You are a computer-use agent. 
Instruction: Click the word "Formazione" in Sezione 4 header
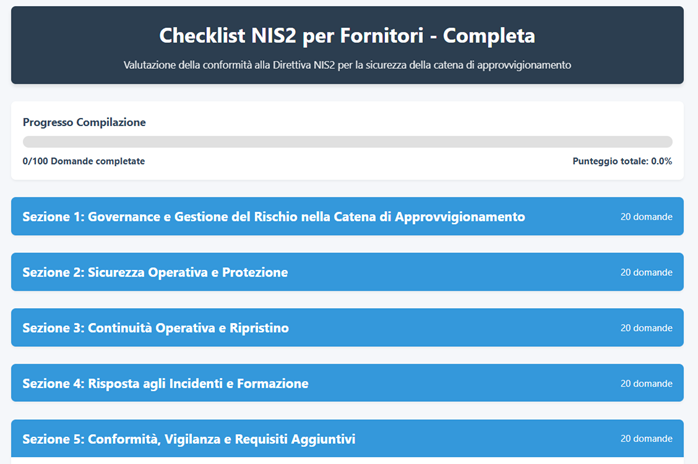(274, 383)
